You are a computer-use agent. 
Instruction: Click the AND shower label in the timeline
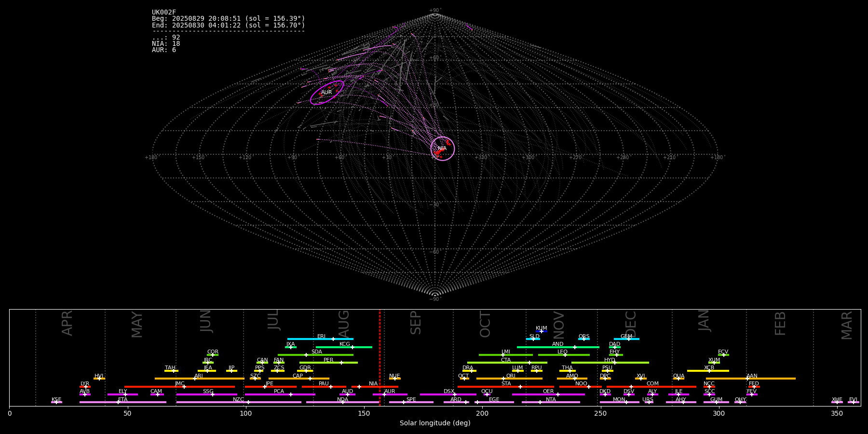pos(558,344)
